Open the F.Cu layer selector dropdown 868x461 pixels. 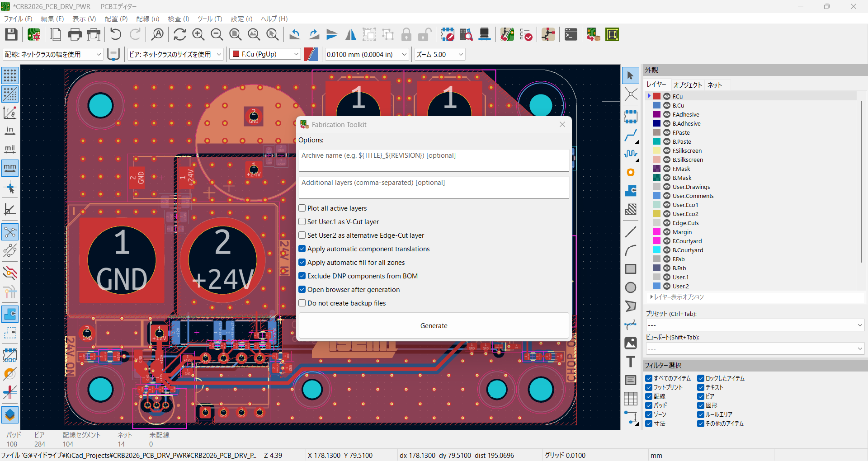265,54
